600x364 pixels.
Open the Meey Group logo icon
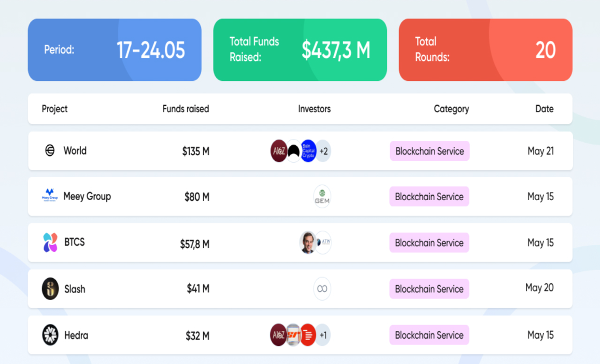tap(50, 195)
